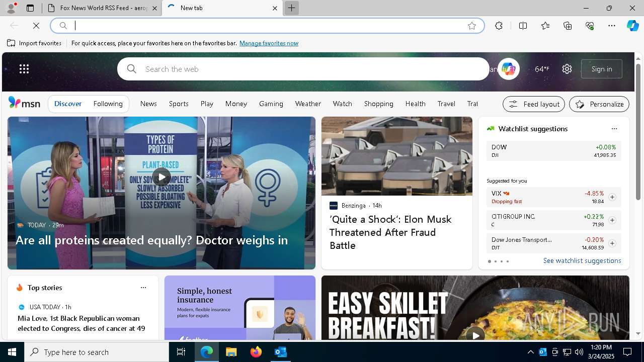Open MSN page settings gear
Screen dimensions: 644x362
(x=567, y=69)
